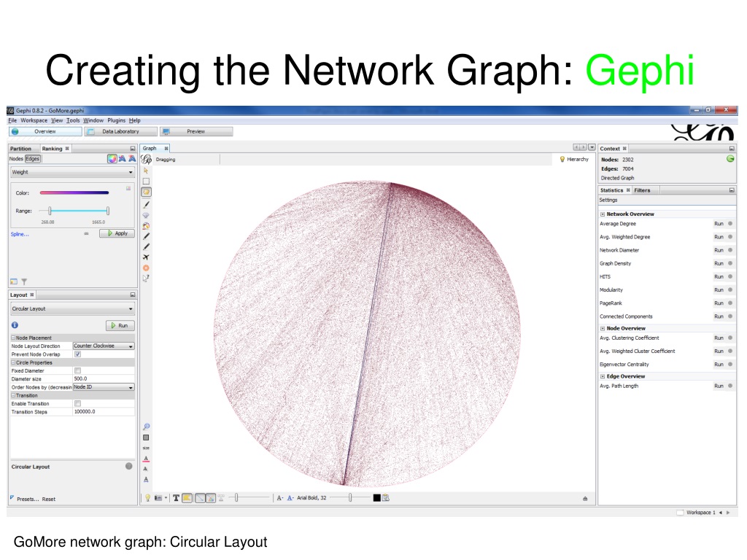Screen dimensions: 747x560
Task: Select the Edit node attributes pointer tool
Action: pyautogui.click(x=146, y=278)
